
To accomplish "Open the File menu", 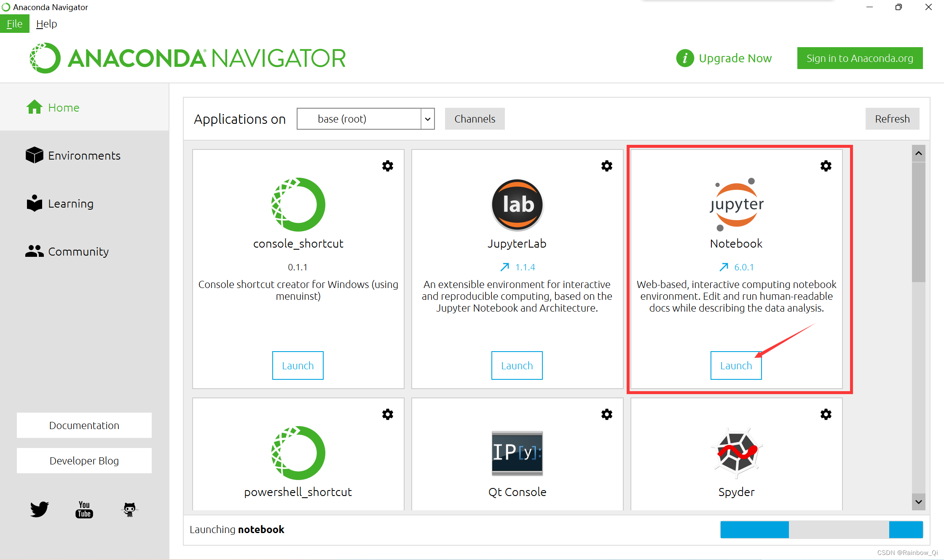I will [x=15, y=24].
